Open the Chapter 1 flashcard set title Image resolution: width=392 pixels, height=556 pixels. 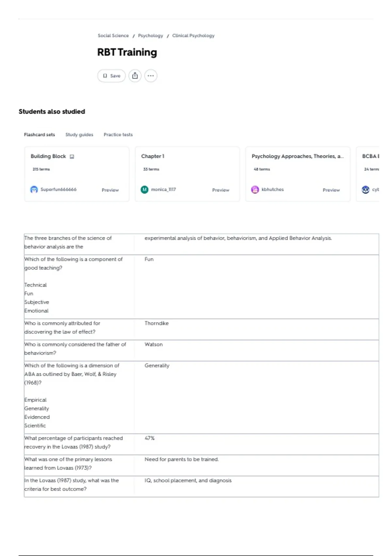(153, 156)
